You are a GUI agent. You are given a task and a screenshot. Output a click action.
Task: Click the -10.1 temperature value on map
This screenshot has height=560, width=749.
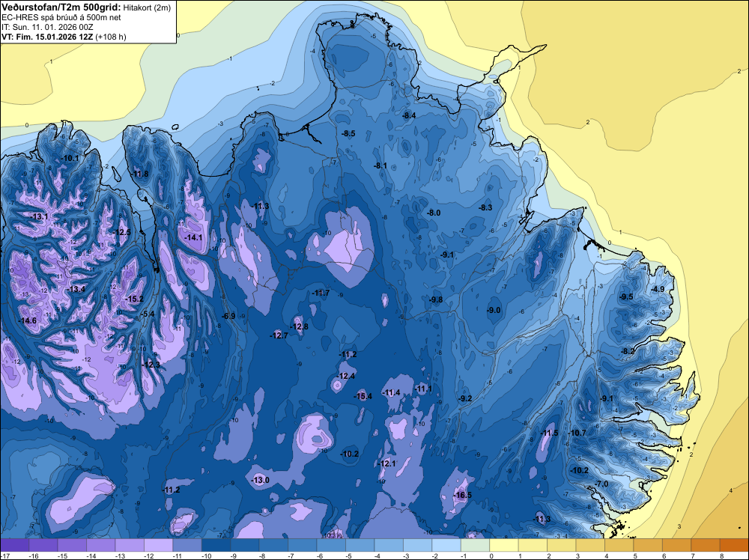point(70,158)
